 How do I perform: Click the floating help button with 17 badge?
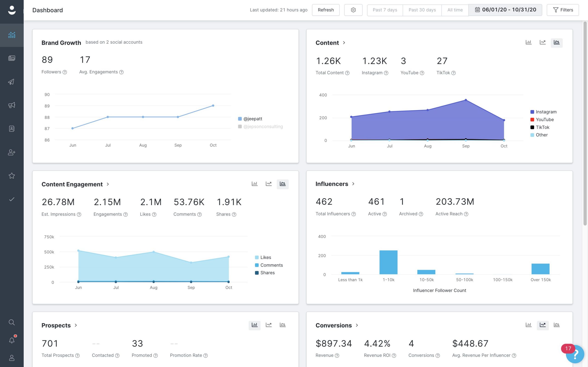tap(575, 354)
